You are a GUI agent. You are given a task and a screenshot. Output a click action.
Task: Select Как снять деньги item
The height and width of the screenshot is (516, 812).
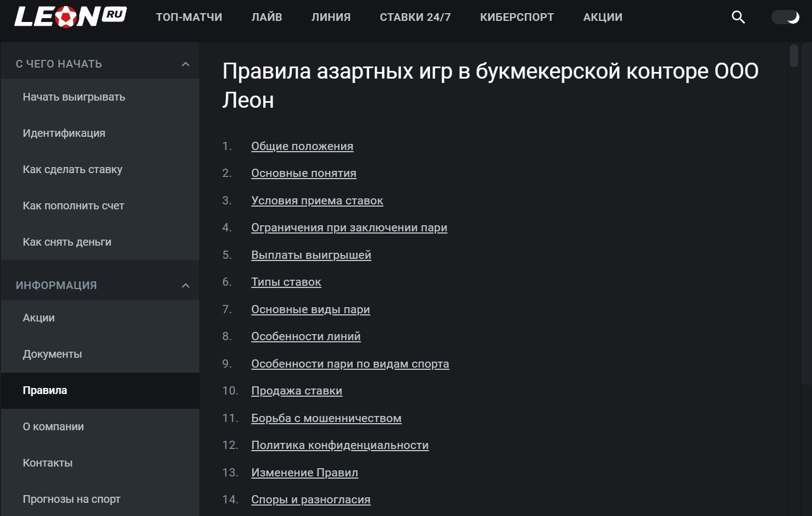100,242
